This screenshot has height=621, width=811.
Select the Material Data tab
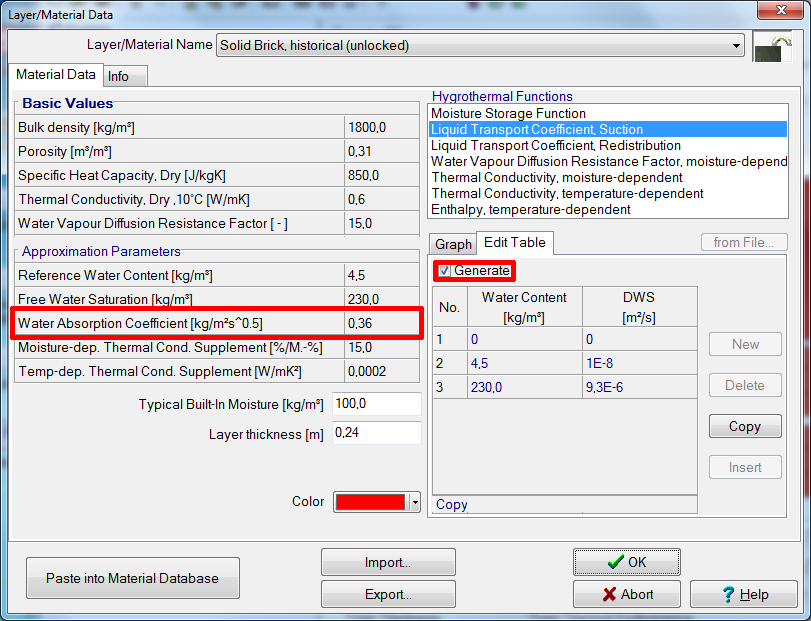[55, 74]
